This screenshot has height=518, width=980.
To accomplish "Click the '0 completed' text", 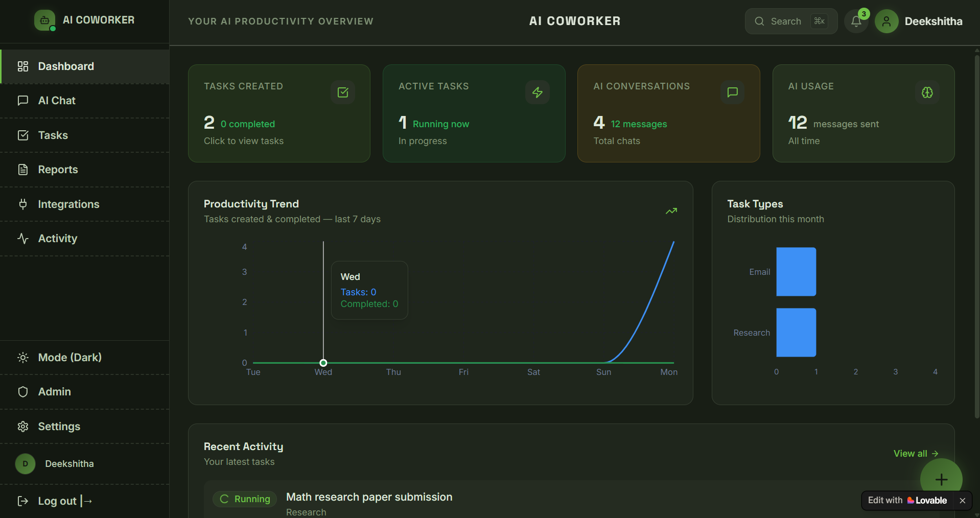I will 248,124.
